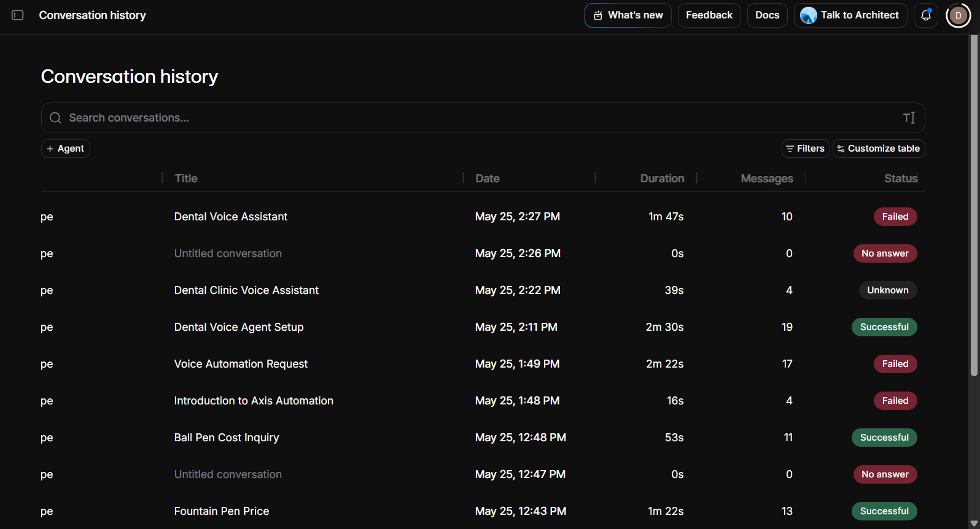Click duration 16s
The image size is (980, 529).
675,401
